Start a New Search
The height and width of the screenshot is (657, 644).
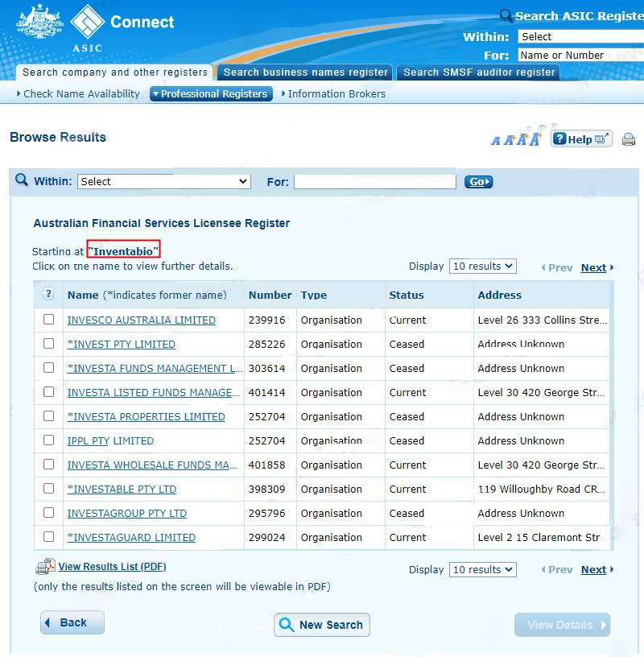(x=322, y=625)
